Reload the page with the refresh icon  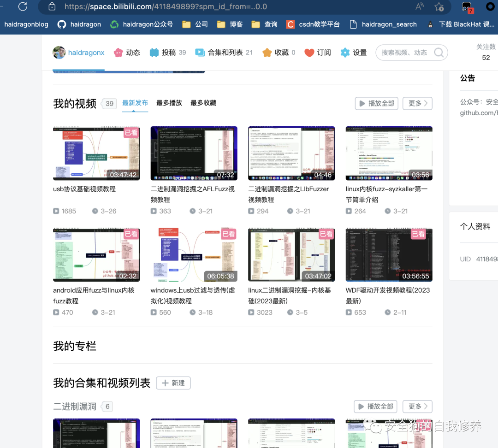tap(23, 6)
